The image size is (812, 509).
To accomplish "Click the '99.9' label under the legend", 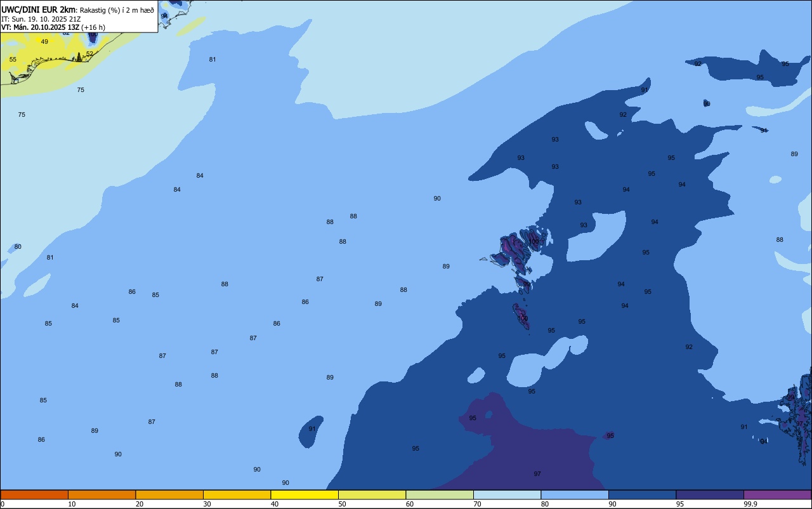I will [750, 504].
